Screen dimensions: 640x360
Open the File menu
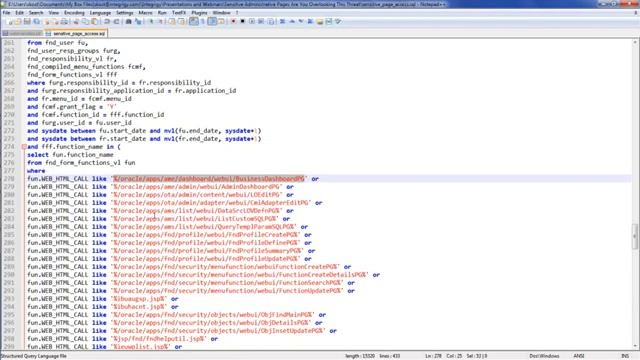click(x=7, y=13)
